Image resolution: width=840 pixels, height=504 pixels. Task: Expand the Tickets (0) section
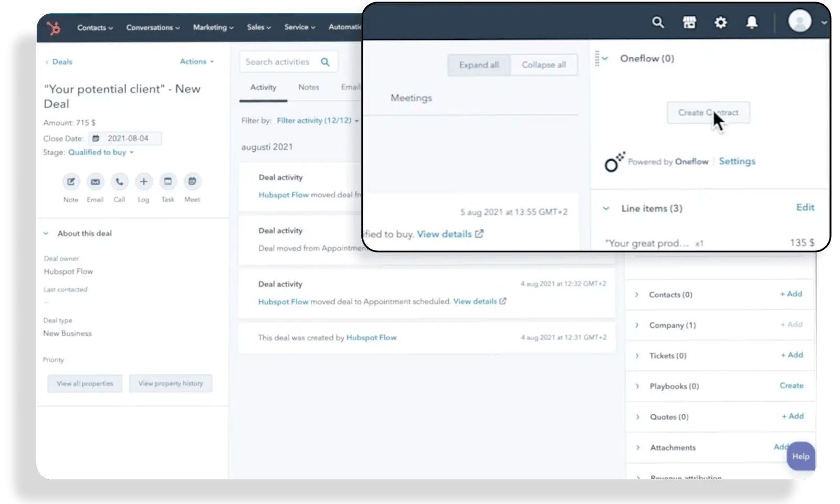tap(637, 355)
